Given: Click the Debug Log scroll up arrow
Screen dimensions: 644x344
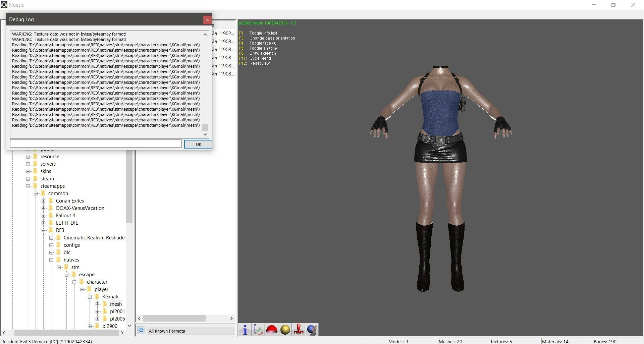Looking at the screenshot, I should (205, 34).
